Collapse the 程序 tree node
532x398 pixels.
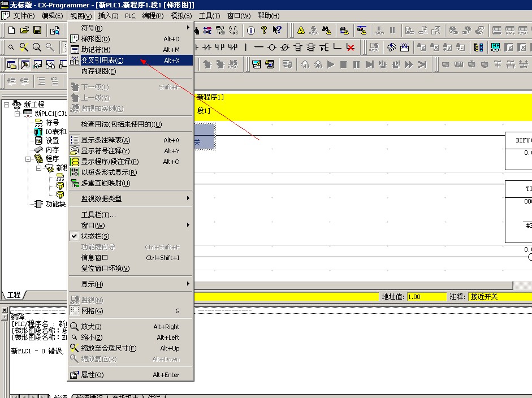(x=28, y=159)
